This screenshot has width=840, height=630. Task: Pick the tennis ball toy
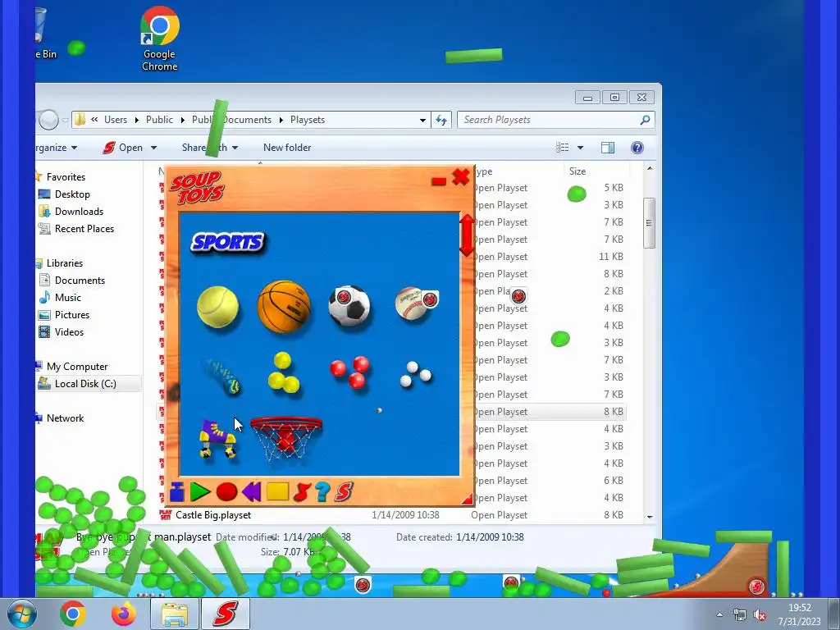tap(217, 307)
